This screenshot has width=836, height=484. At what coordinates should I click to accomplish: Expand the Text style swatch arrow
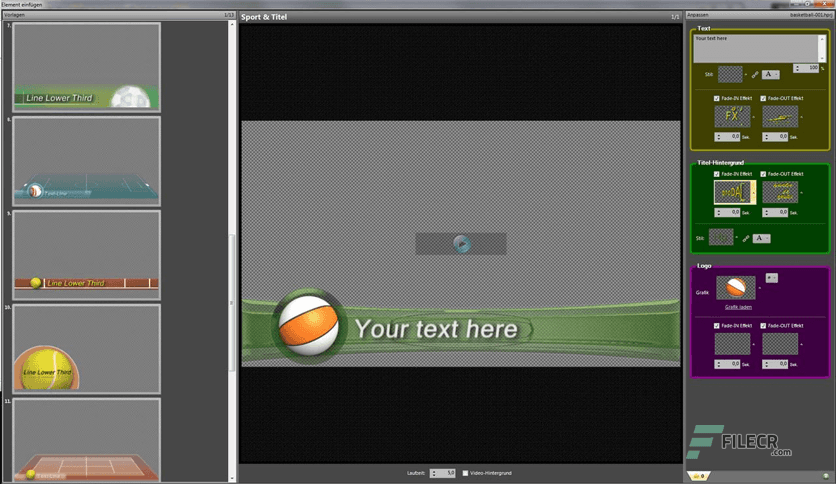click(746, 75)
